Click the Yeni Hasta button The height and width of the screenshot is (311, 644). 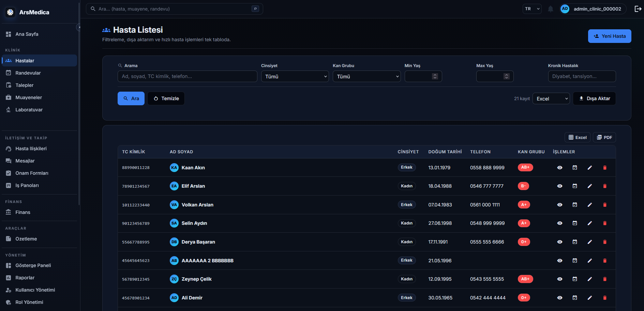coord(610,36)
